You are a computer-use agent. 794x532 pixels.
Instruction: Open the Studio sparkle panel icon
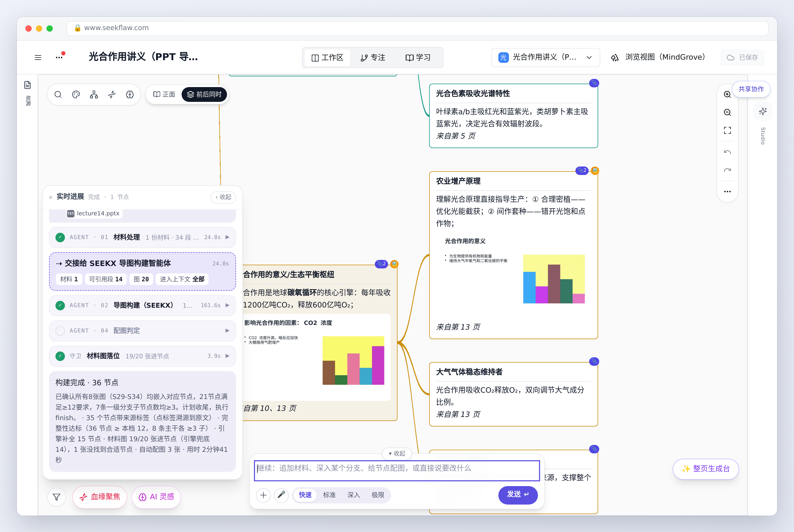(763, 111)
